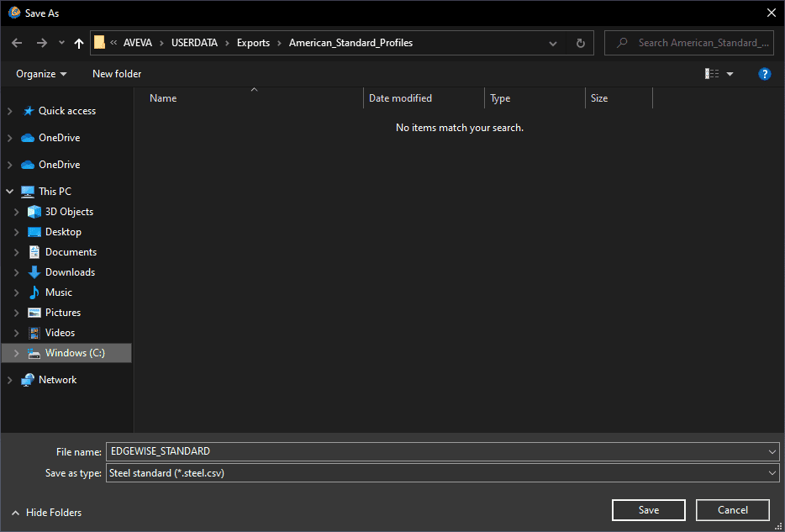Viewport: 785px width, 532px height.
Task: Close the Save As dialog
Action: [x=772, y=13]
